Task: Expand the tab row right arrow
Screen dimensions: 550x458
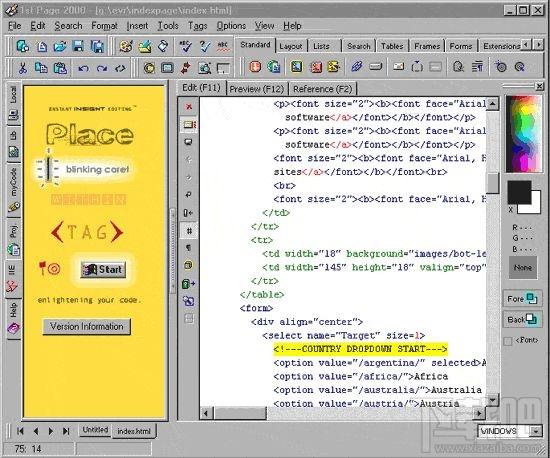Action: coord(538,45)
